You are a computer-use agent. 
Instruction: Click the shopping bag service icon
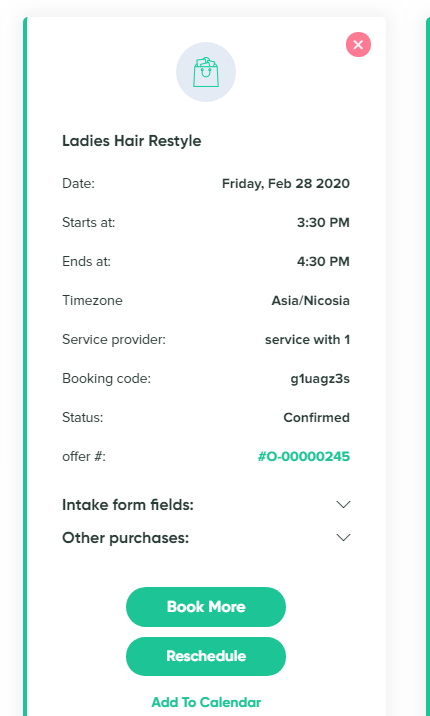coord(206,72)
